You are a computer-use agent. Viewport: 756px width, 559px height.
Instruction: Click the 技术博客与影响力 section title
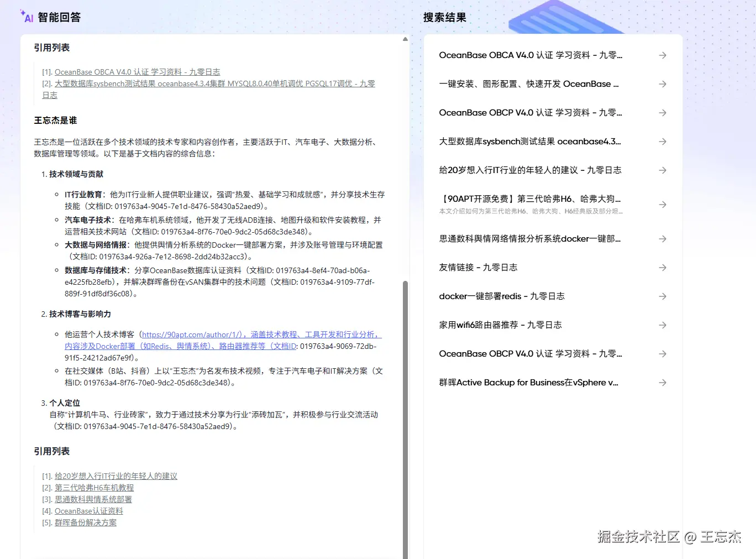(x=80, y=314)
